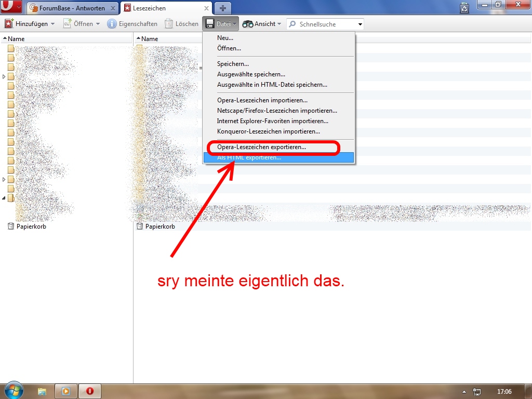Expand the Öffnen dropdown arrow
This screenshot has height=399, width=532.
[x=98, y=24]
